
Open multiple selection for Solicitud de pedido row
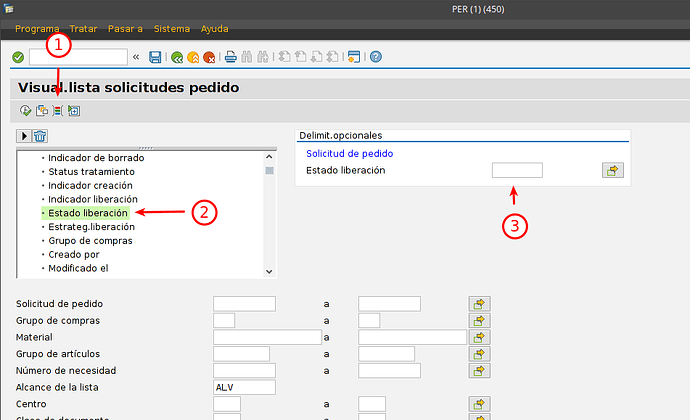[480, 304]
